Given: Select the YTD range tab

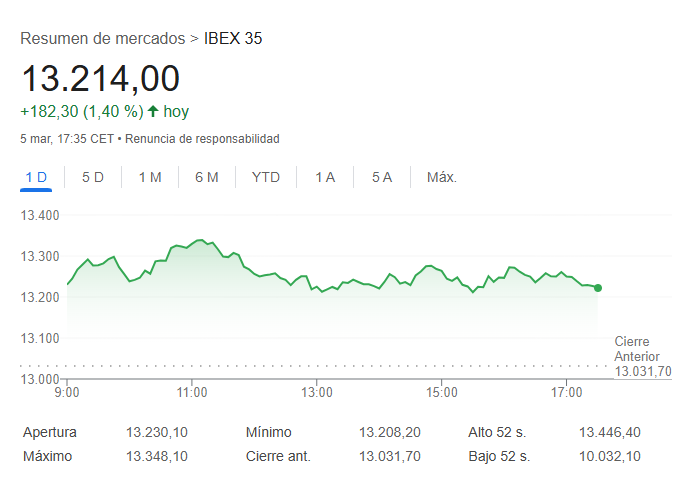Looking at the screenshot, I should (x=266, y=177).
